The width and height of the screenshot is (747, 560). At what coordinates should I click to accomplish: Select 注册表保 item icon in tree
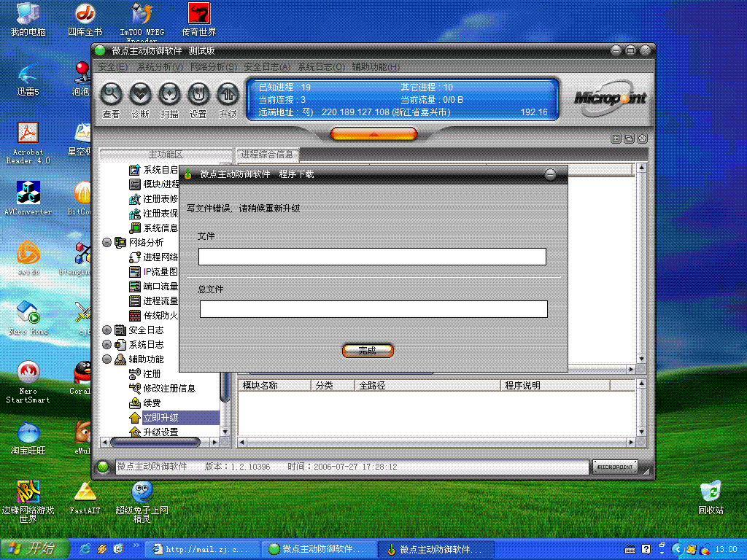click(x=135, y=214)
